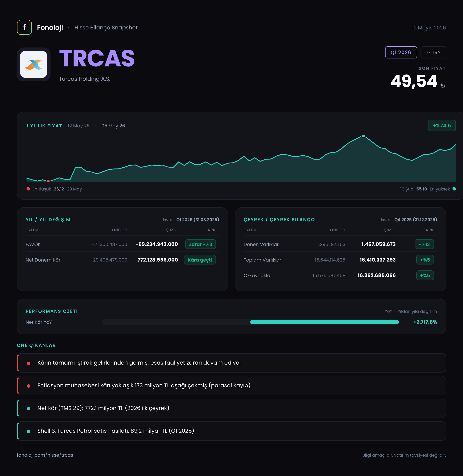The image size is (463, 476).
Task: Click the 'Zarar -%3' badge in FAVÖK row
Action: tap(200, 244)
